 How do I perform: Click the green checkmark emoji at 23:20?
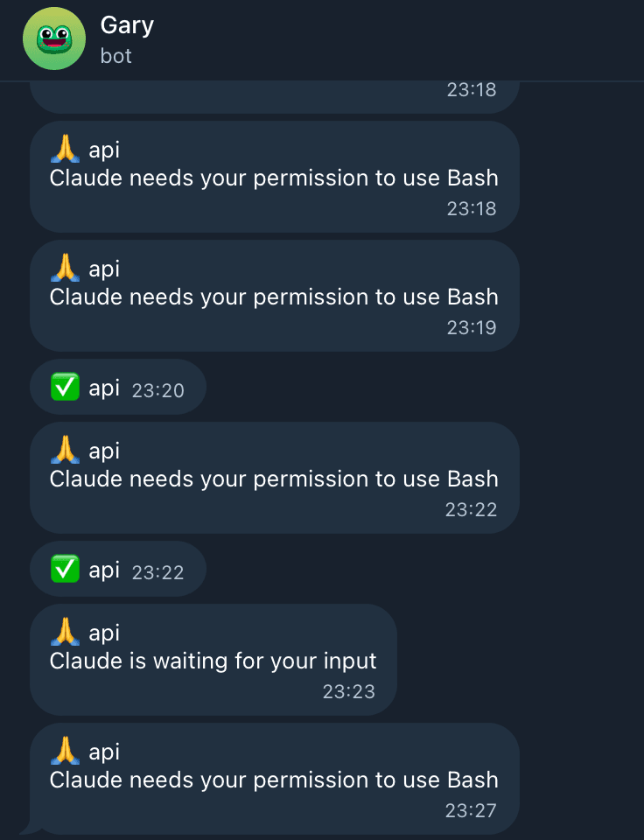[x=63, y=387]
